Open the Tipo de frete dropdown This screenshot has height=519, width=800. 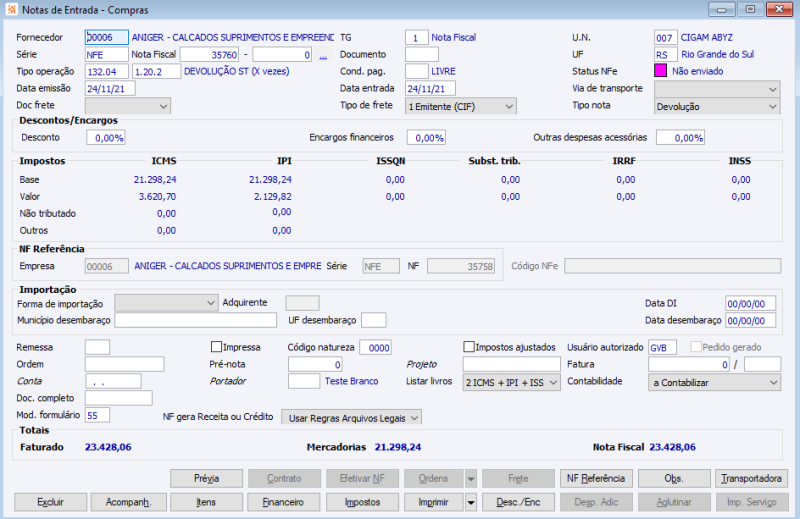click(x=460, y=106)
